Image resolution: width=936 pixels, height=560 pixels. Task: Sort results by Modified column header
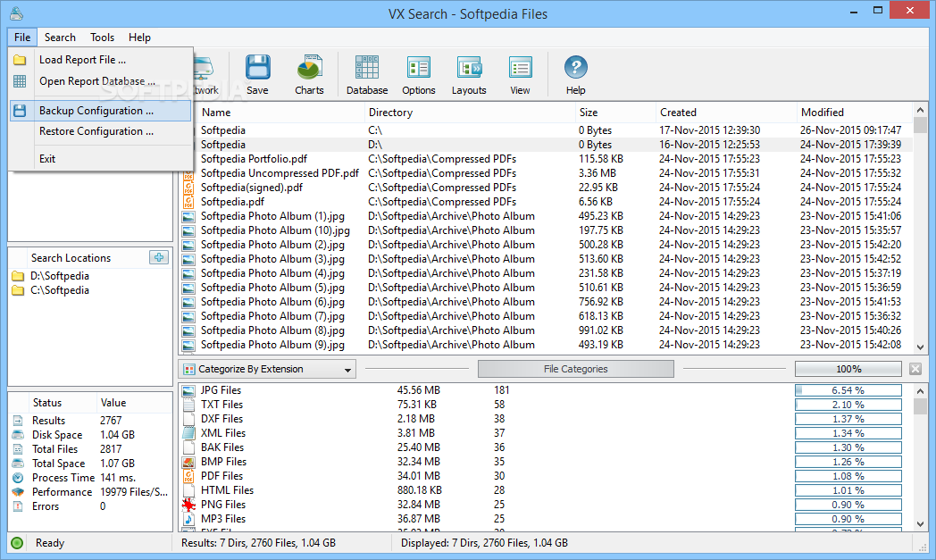pyautogui.click(x=854, y=113)
